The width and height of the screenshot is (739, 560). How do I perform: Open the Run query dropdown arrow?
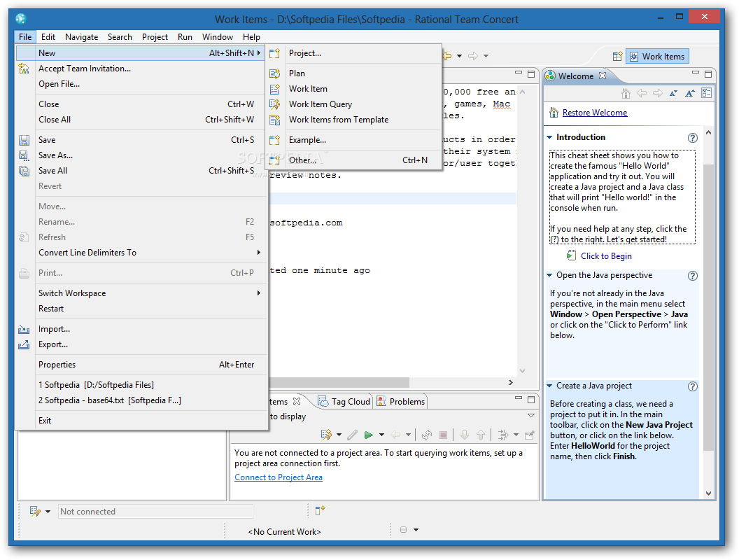click(x=382, y=435)
